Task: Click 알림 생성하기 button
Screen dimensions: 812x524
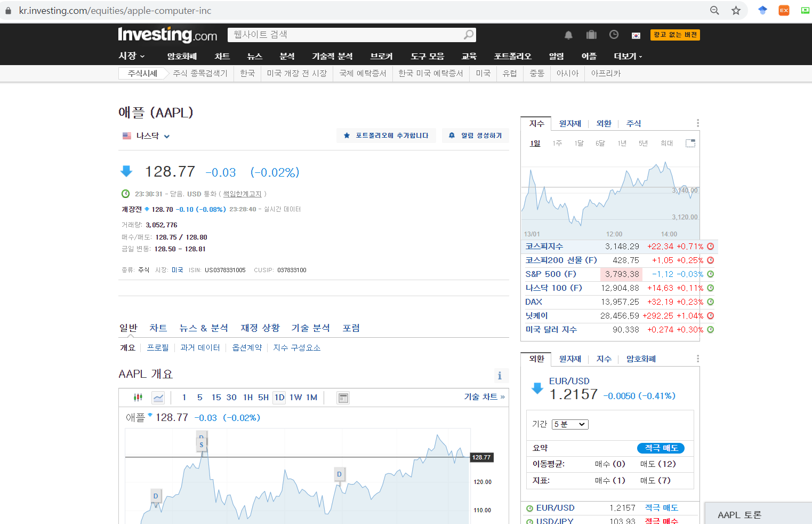Action: pos(475,136)
